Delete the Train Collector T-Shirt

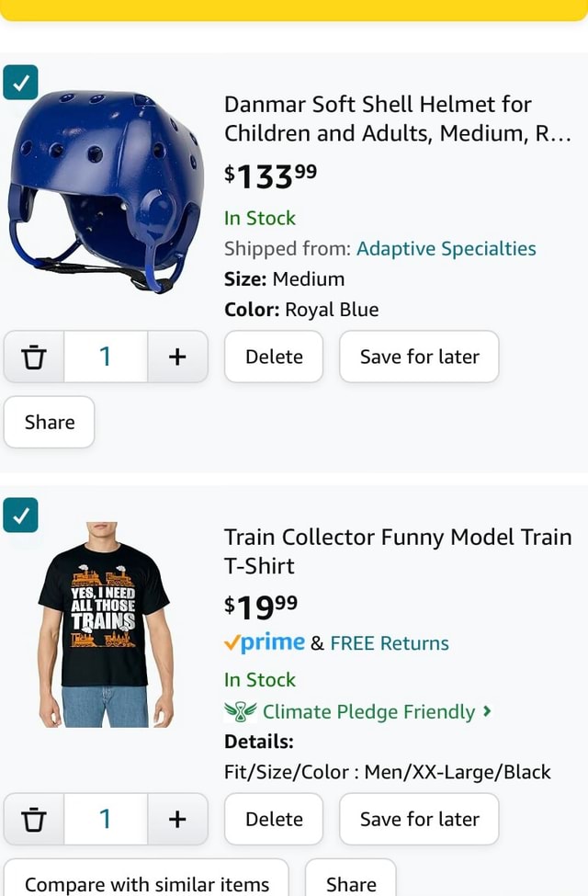coord(274,819)
